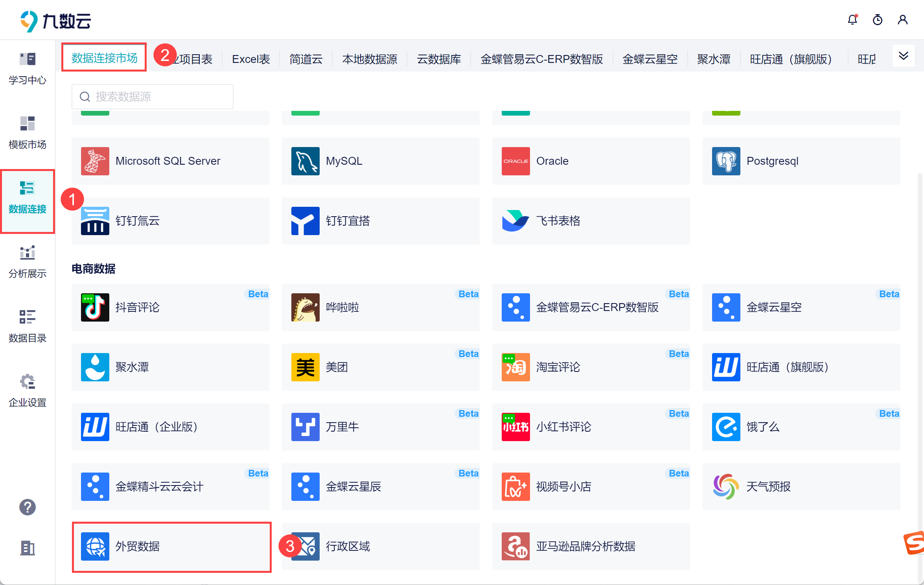Click the building icon at sidebar bottom
The width and height of the screenshot is (924, 585).
click(28, 548)
